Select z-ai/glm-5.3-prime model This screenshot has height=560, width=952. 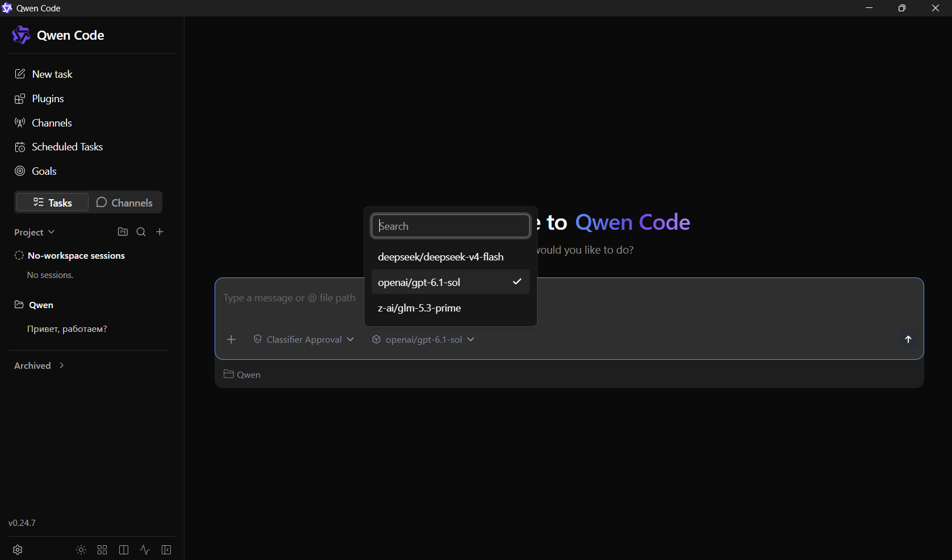point(451,308)
